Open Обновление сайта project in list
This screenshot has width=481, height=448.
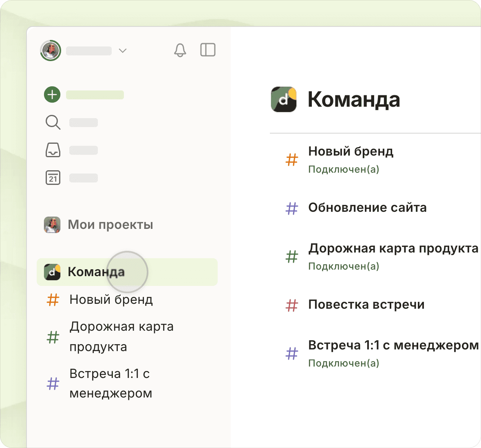tap(367, 208)
